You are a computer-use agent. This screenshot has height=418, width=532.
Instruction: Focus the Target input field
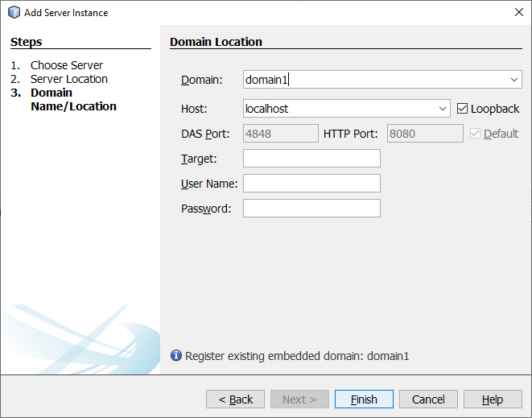point(311,158)
